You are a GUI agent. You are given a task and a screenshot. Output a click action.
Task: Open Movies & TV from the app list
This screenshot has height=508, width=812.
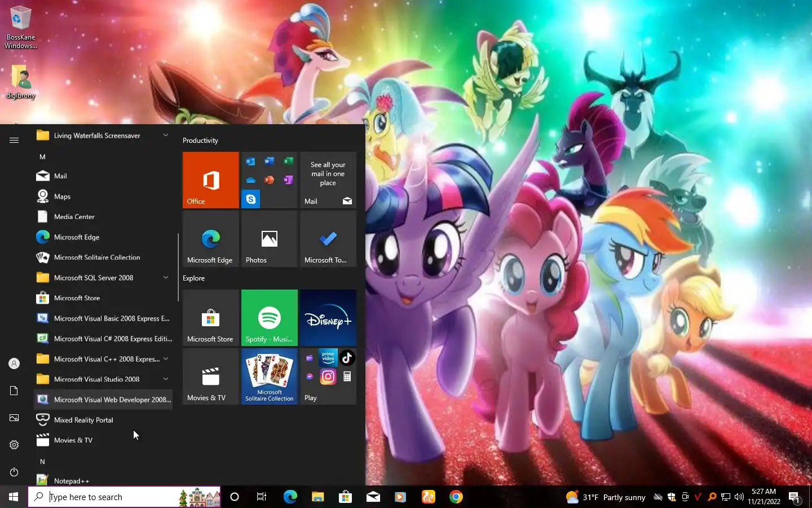tap(103, 440)
